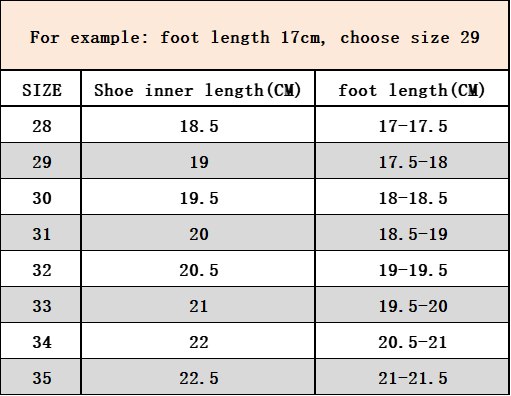
Task: Select the Shoe inner length(CM) header
Action: click(198, 89)
